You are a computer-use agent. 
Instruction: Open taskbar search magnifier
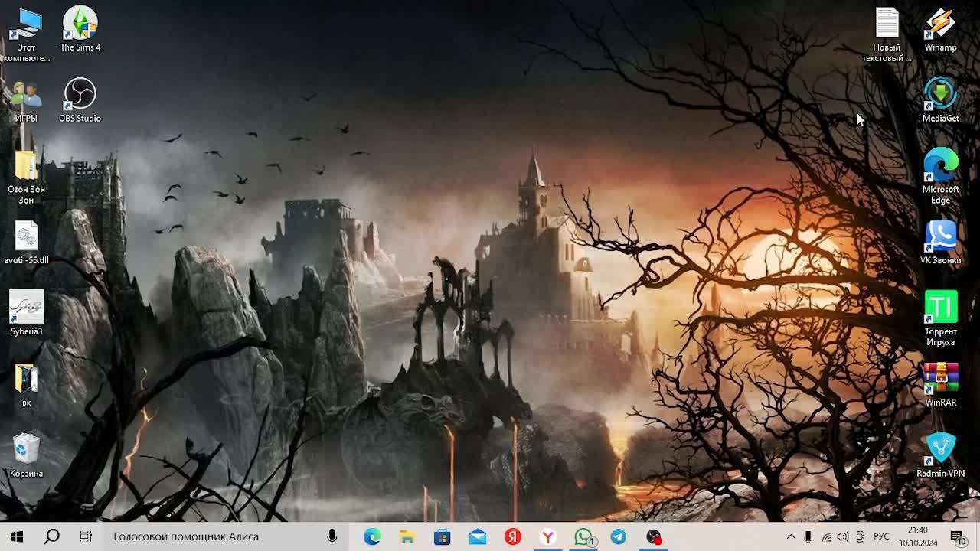pyautogui.click(x=51, y=536)
